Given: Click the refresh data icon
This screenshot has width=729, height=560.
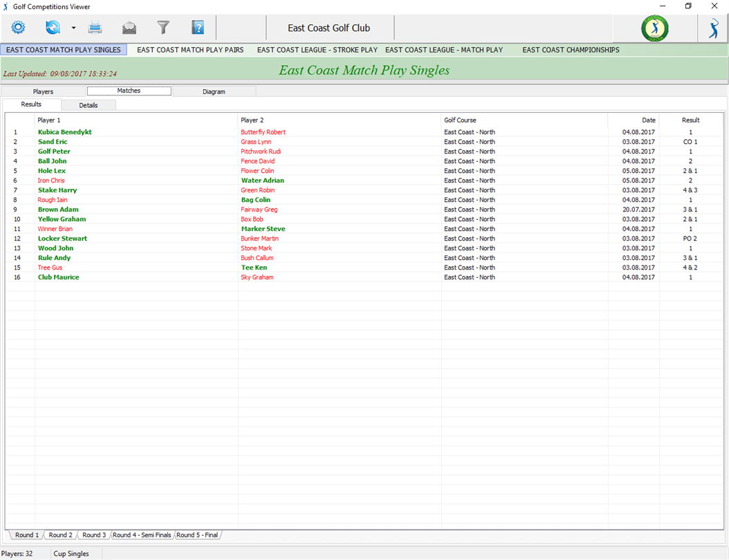Looking at the screenshot, I should 53,28.
